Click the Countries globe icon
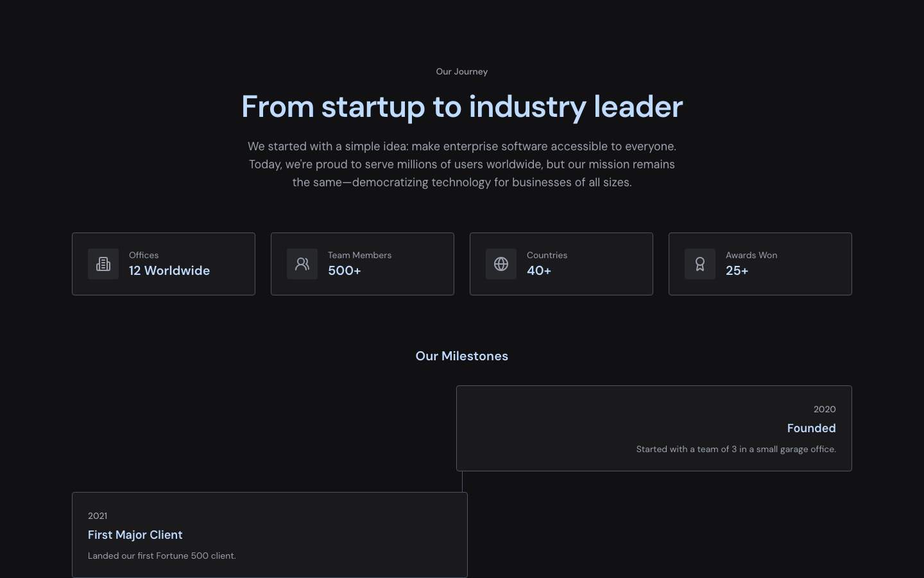 click(501, 264)
